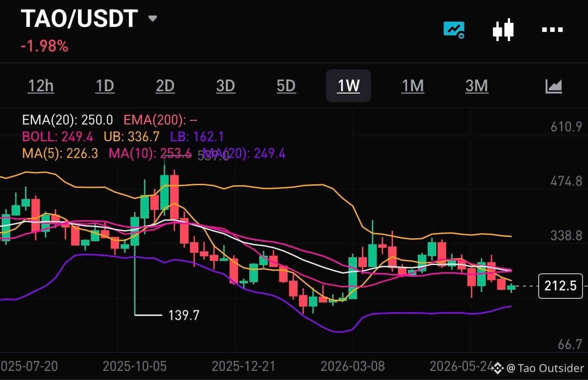This screenshot has width=588, height=380.
Task: Tap the 2025-12-21 date axis label
Action: (x=244, y=366)
